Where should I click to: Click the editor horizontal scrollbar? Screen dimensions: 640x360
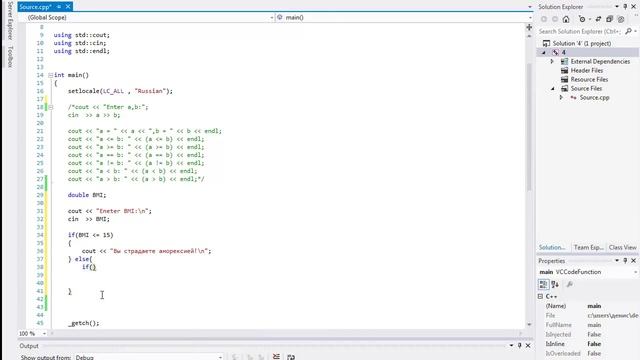pyautogui.click(x=286, y=333)
